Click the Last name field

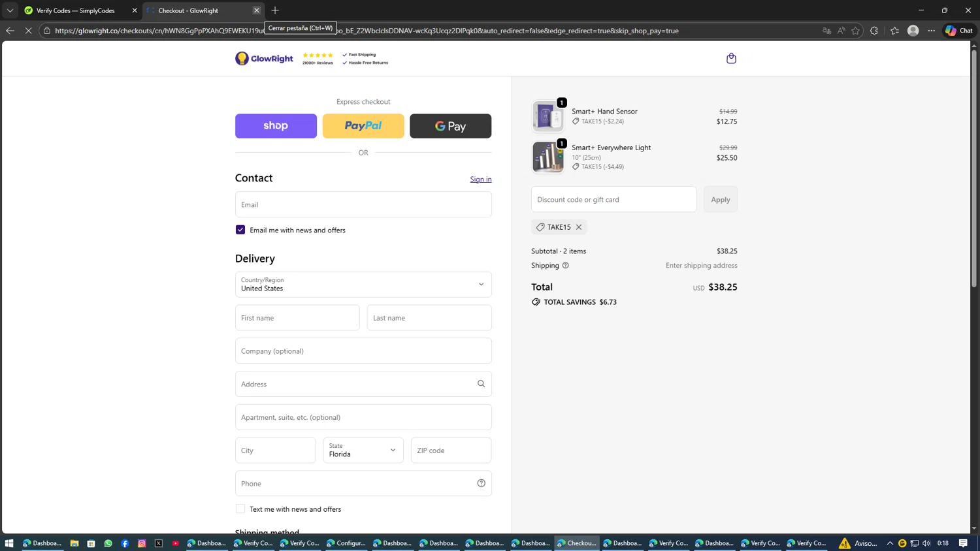(429, 318)
